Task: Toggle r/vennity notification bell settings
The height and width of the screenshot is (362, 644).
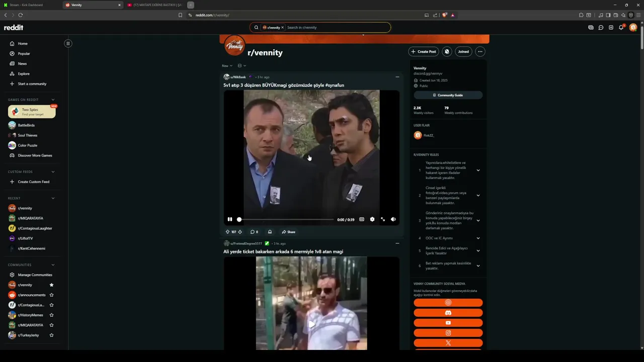Action: (447, 51)
